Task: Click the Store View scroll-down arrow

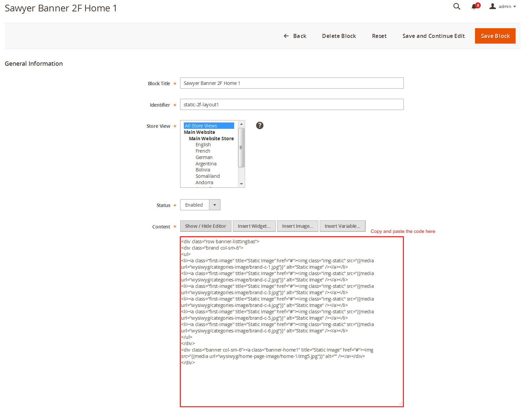Action: (241, 184)
